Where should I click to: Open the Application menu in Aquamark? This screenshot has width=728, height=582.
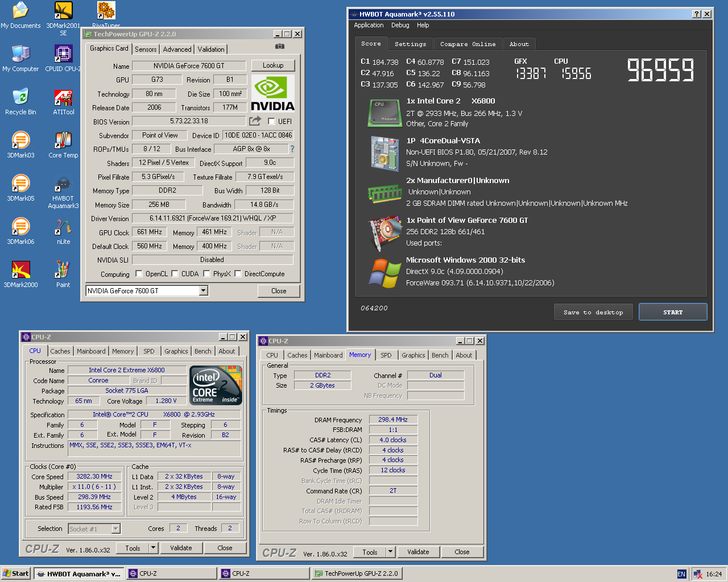(369, 25)
